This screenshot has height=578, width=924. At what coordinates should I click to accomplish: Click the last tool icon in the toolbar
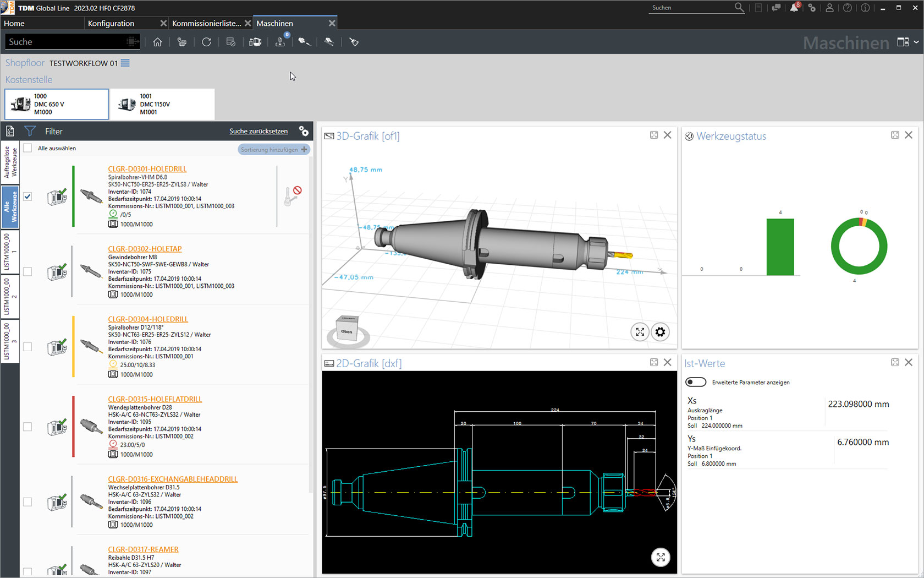[x=354, y=42]
